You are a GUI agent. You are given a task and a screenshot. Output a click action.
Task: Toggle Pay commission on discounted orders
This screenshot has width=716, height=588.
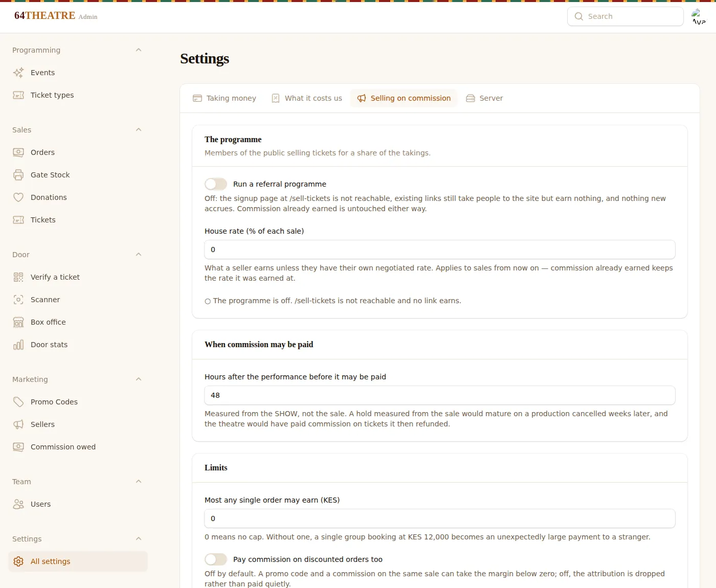(216, 559)
